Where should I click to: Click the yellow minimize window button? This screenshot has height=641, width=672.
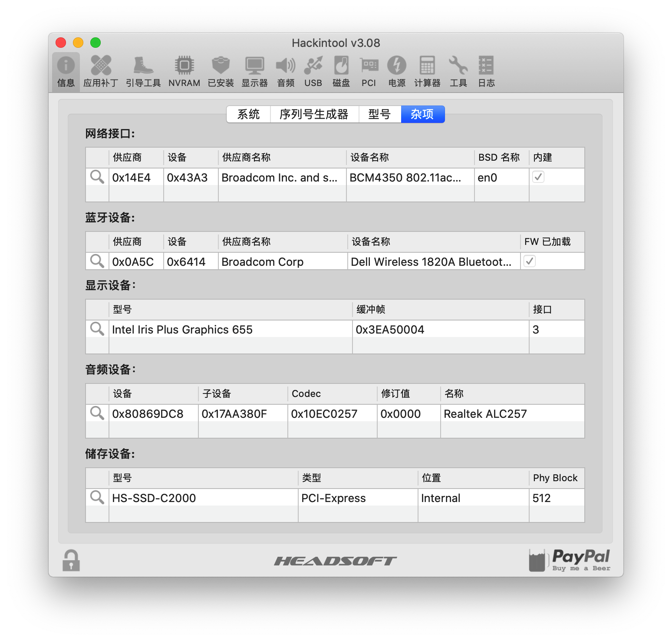tap(78, 43)
